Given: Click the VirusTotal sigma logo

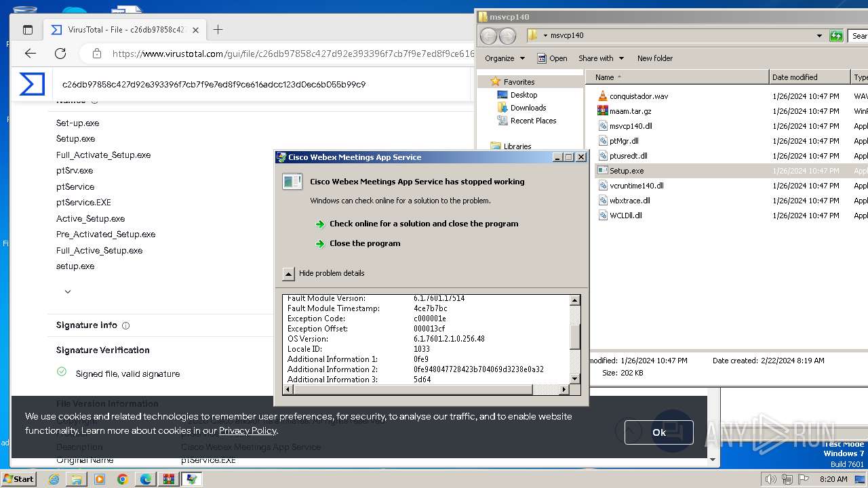Looking at the screenshot, I should pos(32,84).
